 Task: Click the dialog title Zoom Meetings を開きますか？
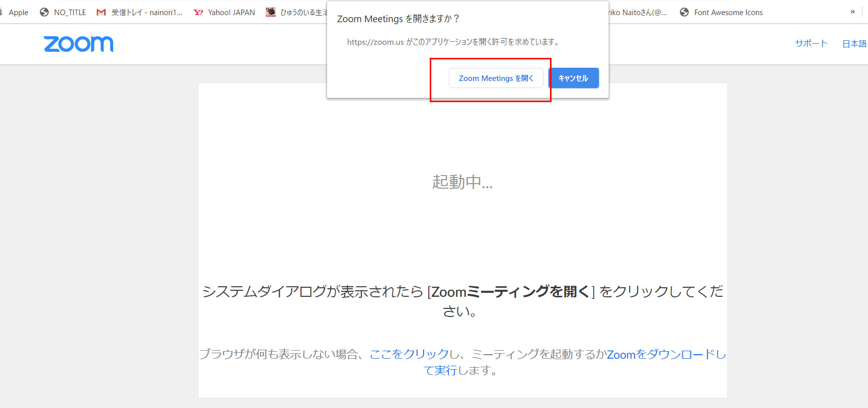click(x=398, y=19)
